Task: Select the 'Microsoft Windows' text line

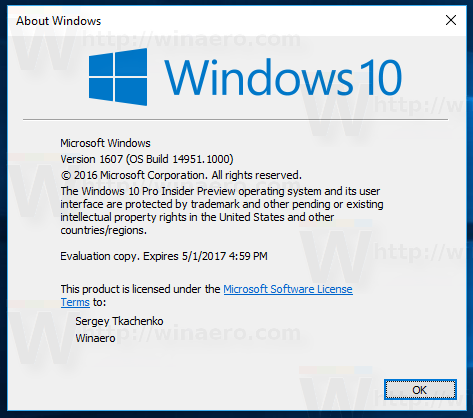Action: coord(105,143)
